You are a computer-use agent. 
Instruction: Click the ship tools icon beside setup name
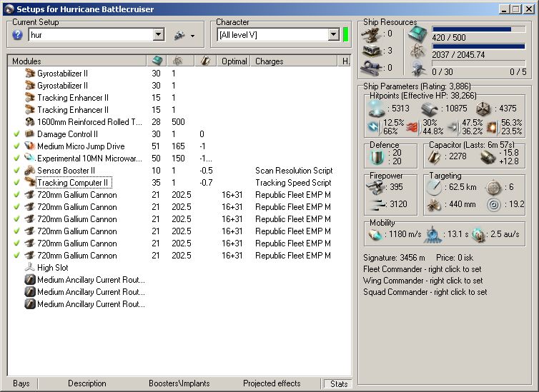179,35
